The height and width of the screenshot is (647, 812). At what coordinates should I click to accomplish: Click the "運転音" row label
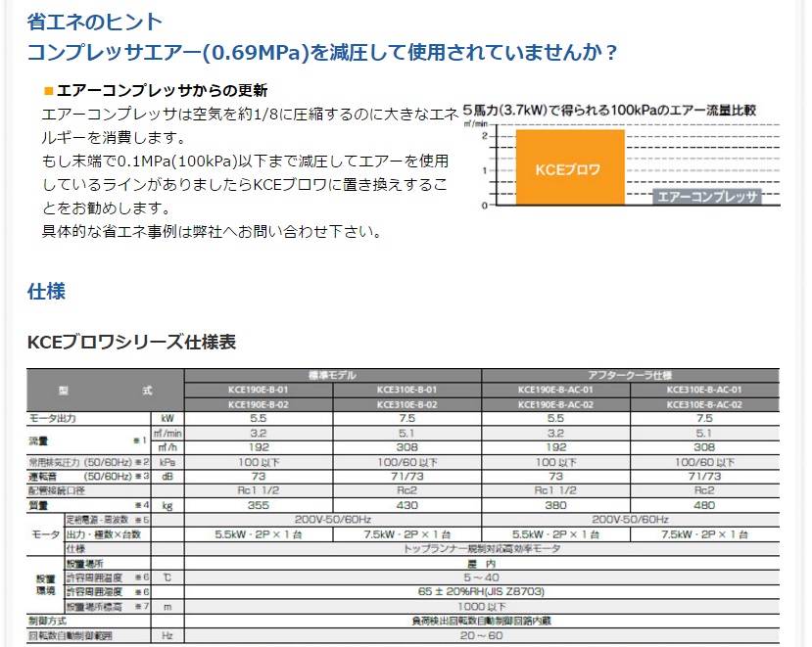[x=42, y=476]
